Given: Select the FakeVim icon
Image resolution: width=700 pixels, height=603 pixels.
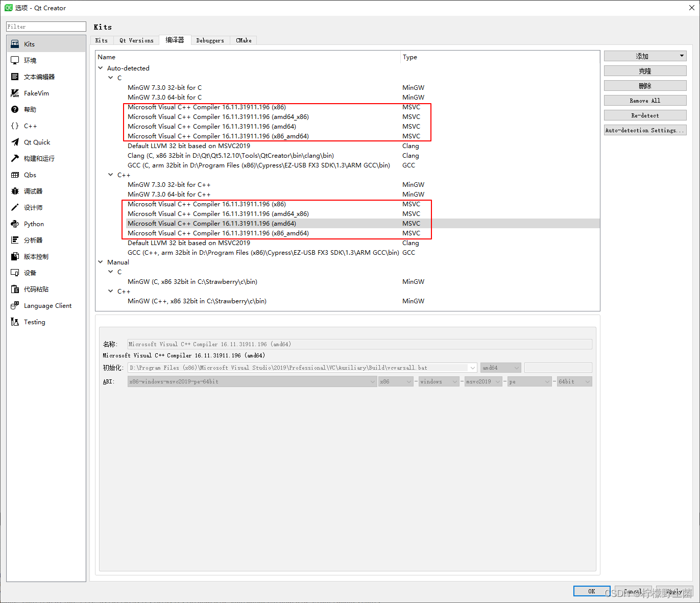Looking at the screenshot, I should (15, 93).
